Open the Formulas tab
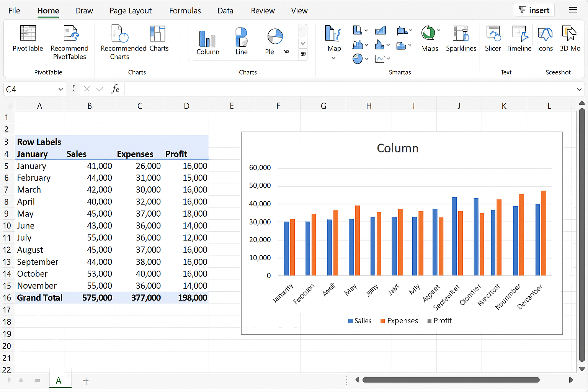 (x=185, y=11)
